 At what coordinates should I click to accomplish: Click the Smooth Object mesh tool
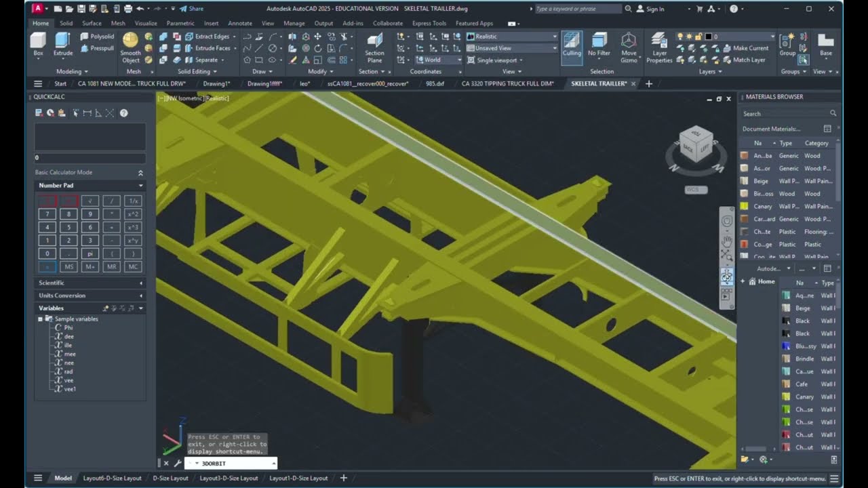[130, 47]
